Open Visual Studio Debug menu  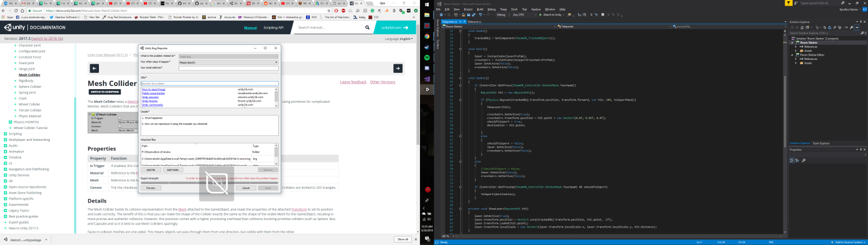[x=492, y=9]
